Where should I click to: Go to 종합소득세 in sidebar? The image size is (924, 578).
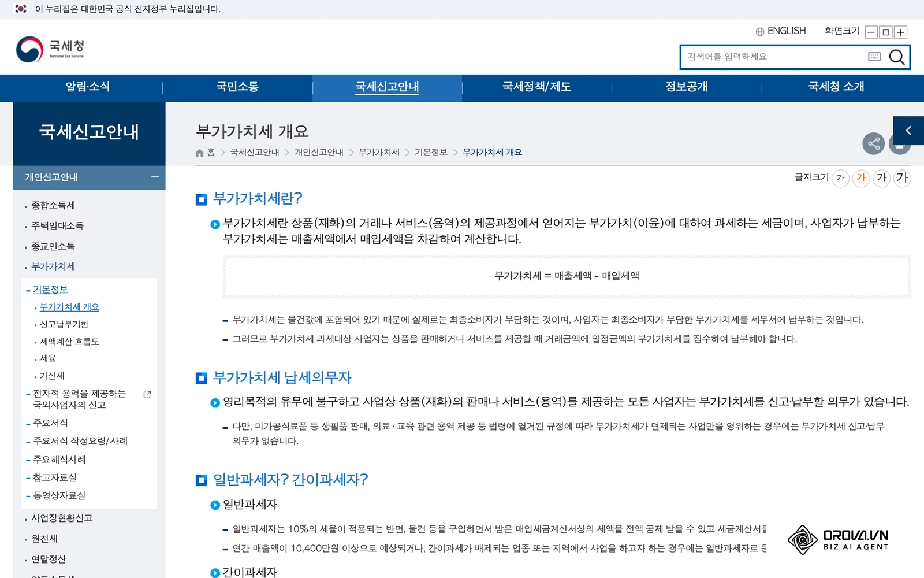click(x=53, y=205)
